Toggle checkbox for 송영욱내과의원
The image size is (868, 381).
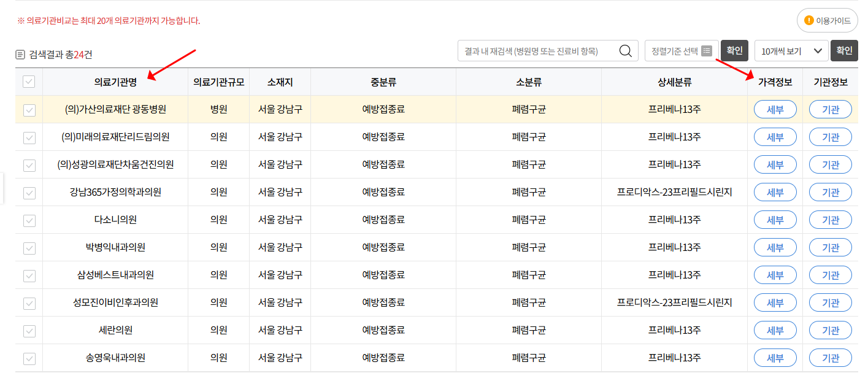point(29,358)
